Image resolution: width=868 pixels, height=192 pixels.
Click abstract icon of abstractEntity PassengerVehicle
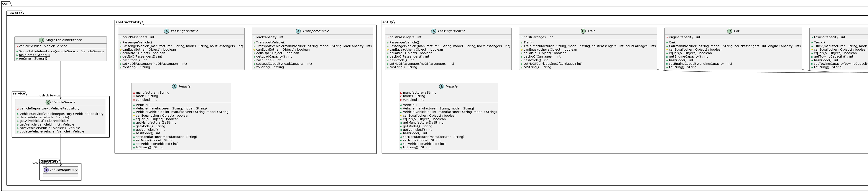(x=166, y=31)
